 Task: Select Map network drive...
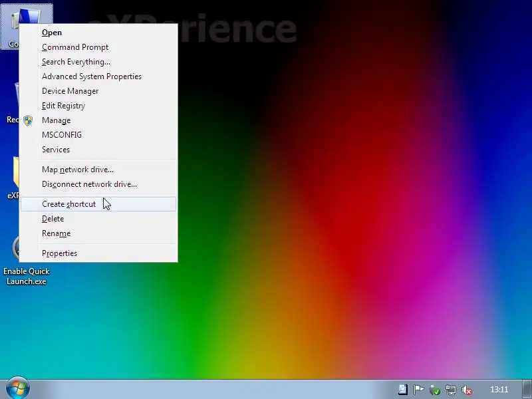point(98,170)
